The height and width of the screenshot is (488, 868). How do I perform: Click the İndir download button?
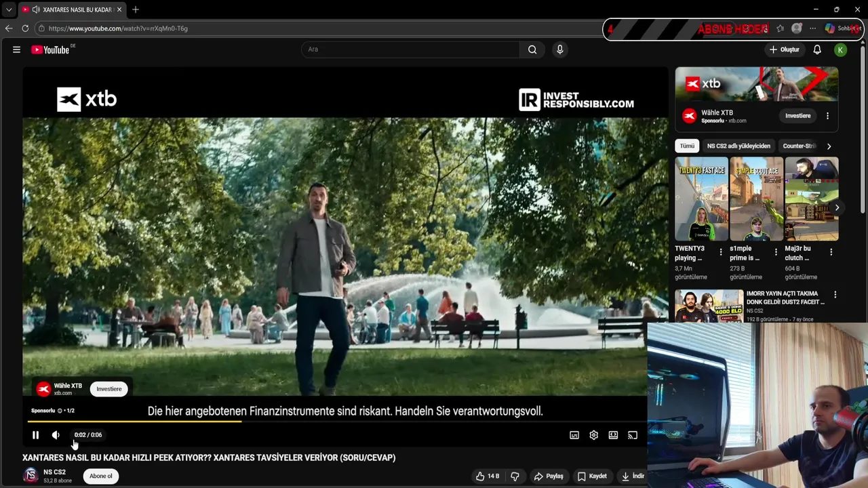[x=632, y=476]
